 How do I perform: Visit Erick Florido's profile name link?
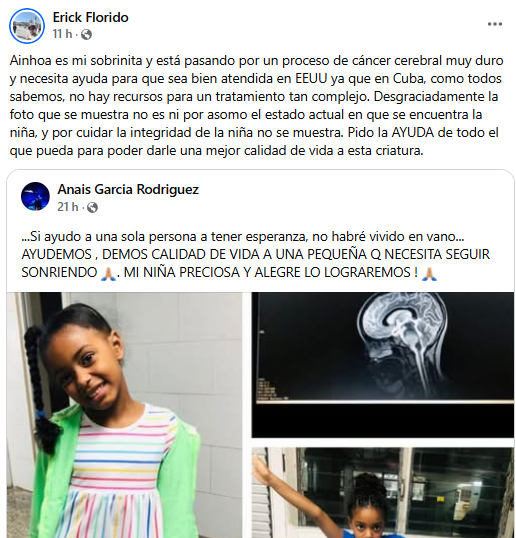[91, 17]
